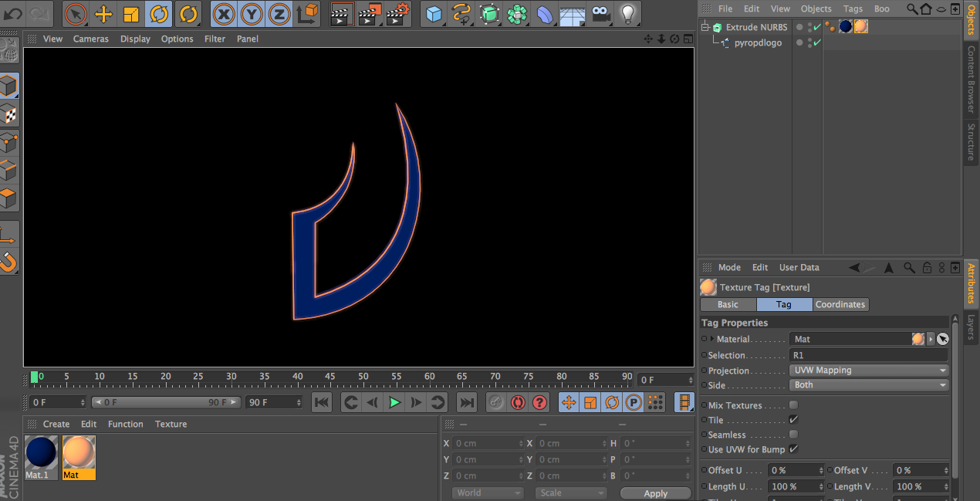Open the Side dropdown set to Both
The image size is (980, 501).
pos(869,385)
